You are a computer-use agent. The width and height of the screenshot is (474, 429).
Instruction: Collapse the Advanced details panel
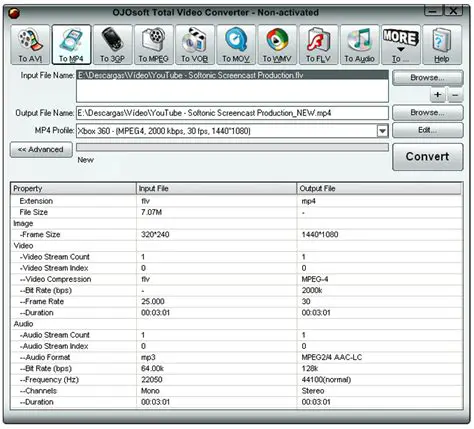41,149
